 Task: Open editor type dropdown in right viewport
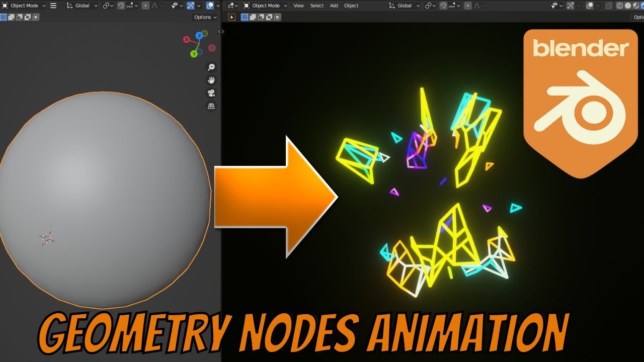pos(232,6)
